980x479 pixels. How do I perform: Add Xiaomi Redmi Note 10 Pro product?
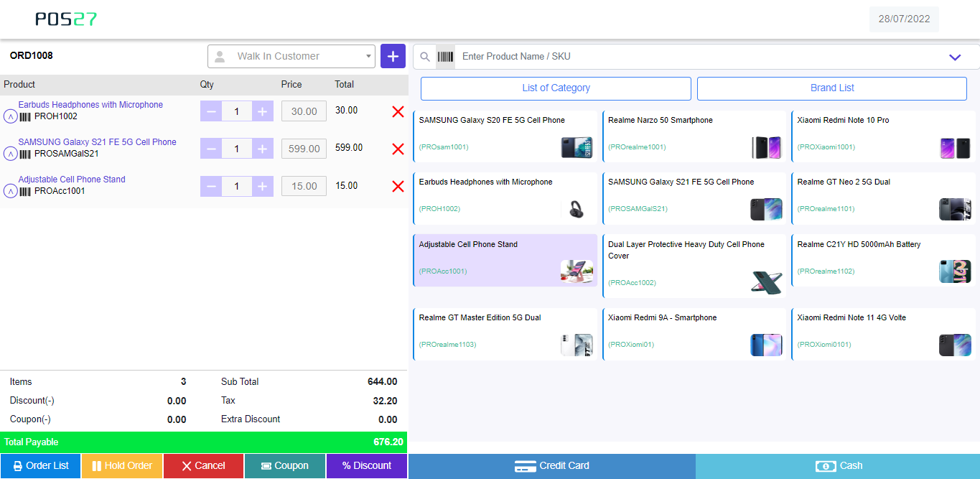[x=884, y=136]
